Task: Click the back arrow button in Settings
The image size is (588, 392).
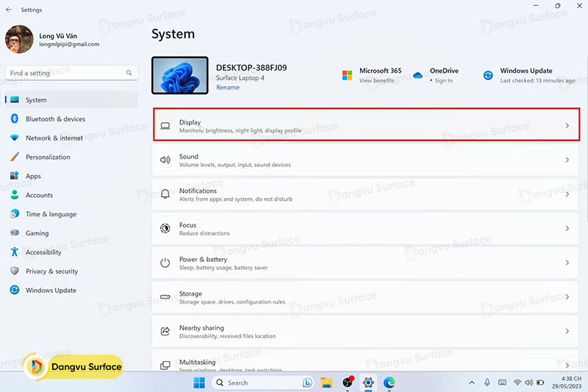Action: [x=9, y=10]
